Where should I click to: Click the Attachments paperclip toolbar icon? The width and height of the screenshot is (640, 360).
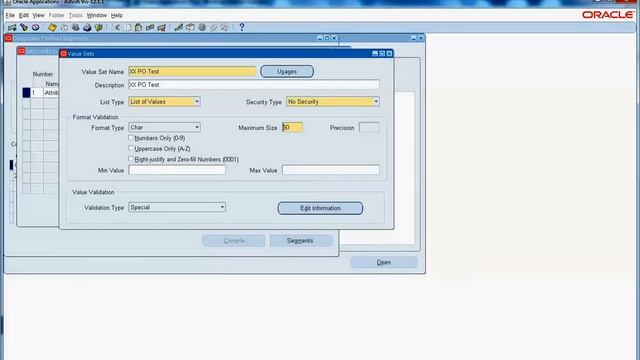(x=213, y=27)
